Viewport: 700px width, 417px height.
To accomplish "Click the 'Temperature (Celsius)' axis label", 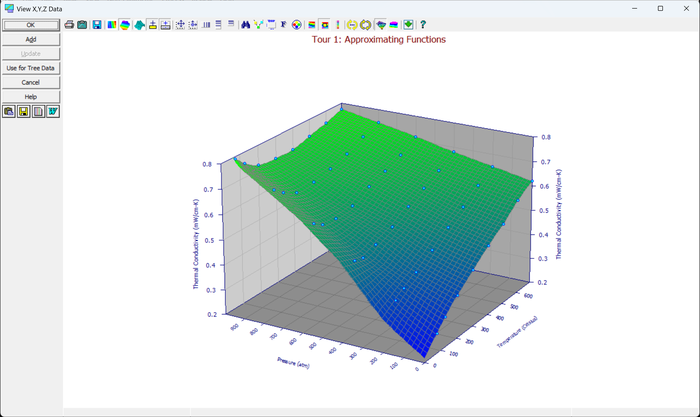I will tap(517, 332).
